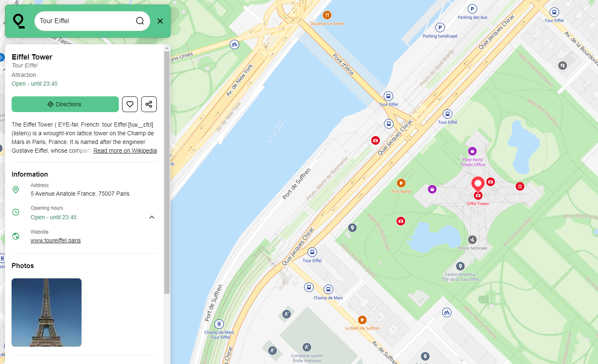Open Read more on Wikipedia link
Screen dimensions: 598x364
click(125, 151)
